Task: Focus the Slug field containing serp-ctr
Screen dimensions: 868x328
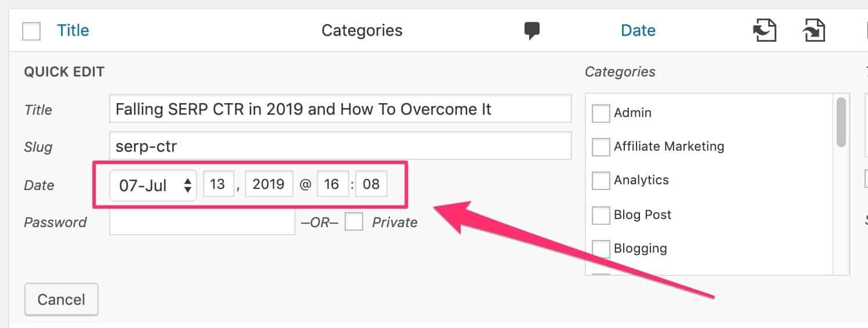Action: 340,147
